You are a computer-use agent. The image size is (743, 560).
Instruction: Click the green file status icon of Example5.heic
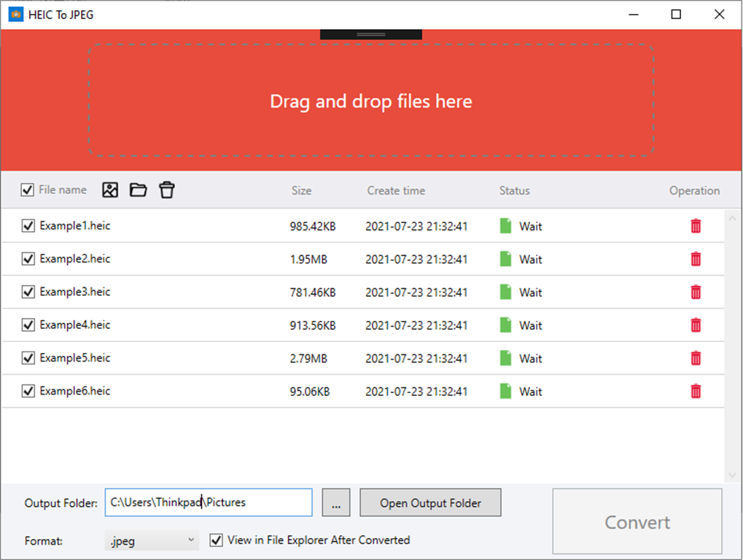tap(505, 358)
